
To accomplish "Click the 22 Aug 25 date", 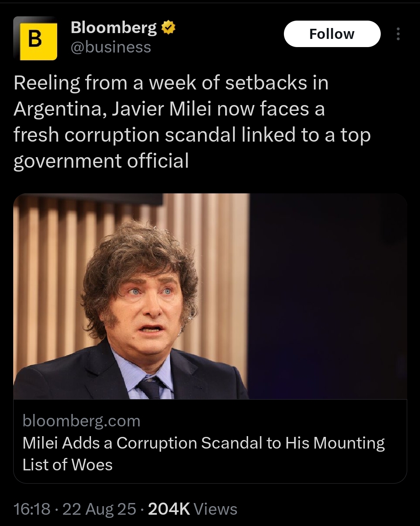I will point(99,509).
